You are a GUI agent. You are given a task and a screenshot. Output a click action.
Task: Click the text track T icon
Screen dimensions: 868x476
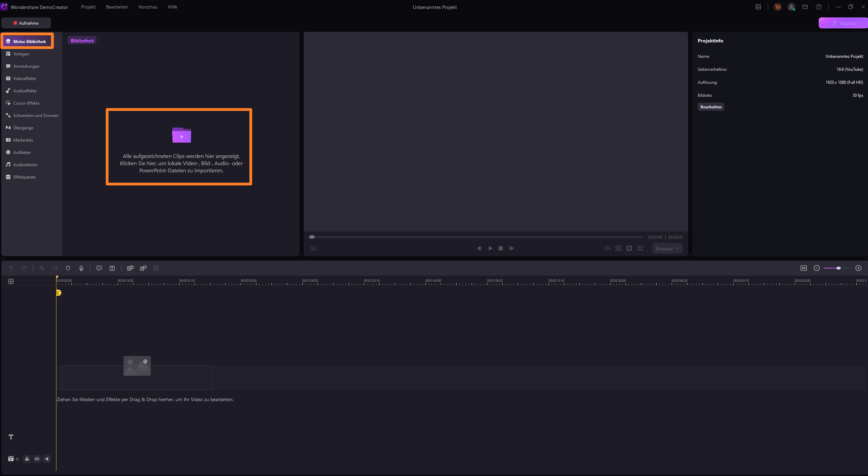pos(11,437)
